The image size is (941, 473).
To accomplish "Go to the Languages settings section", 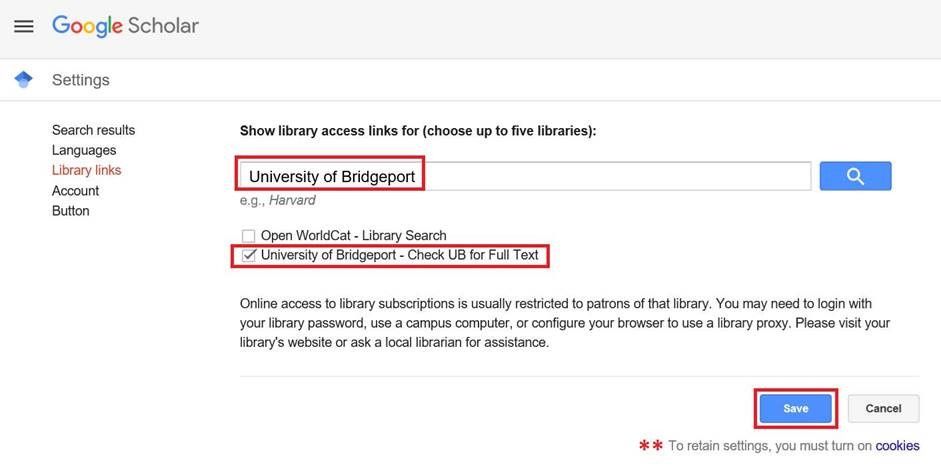I will tap(84, 150).
